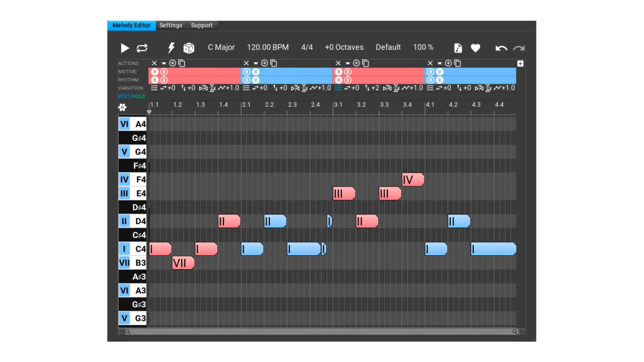
Task: Click the minus icon in bar 4 actions
Action: [440, 63]
